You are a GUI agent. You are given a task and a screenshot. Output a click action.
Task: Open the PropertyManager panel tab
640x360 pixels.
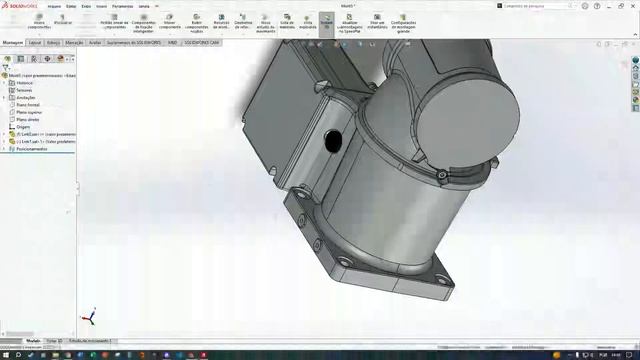[x=20, y=59]
